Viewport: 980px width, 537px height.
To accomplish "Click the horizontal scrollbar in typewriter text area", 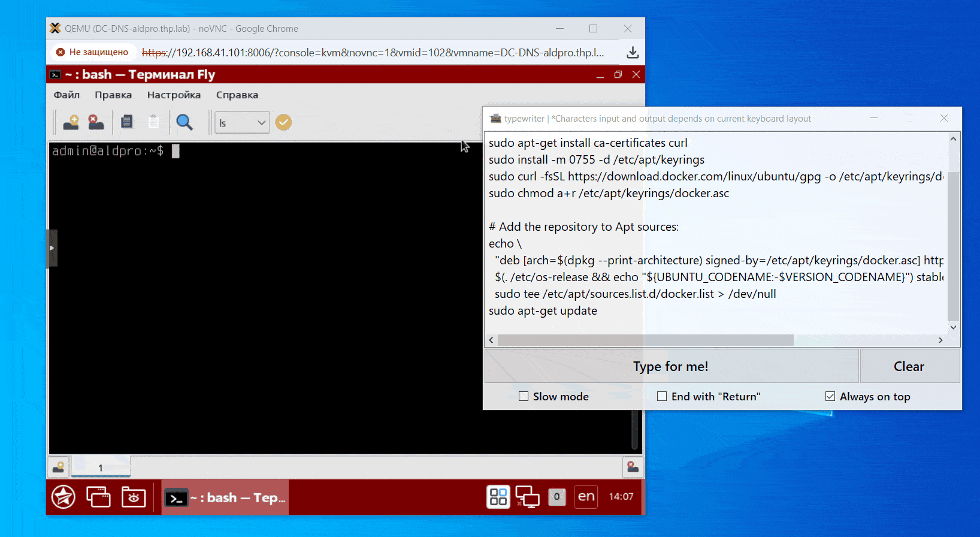I will (645, 340).
